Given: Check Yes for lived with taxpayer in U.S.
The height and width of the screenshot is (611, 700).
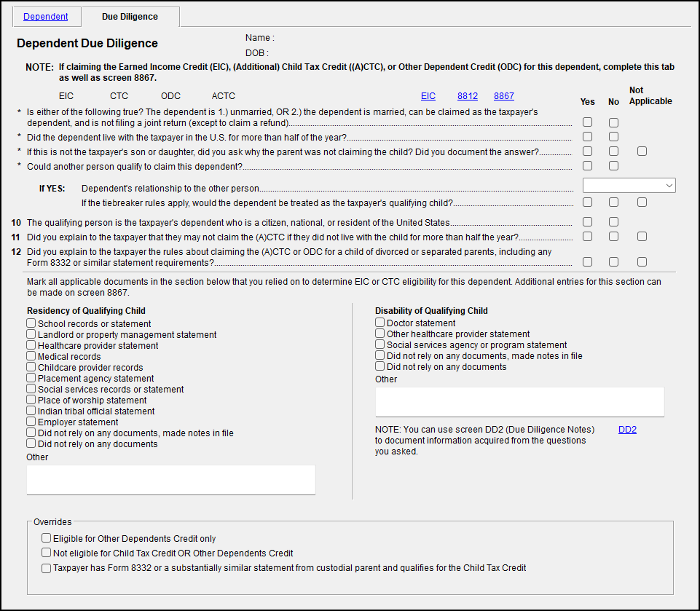Looking at the screenshot, I should tap(588, 137).
